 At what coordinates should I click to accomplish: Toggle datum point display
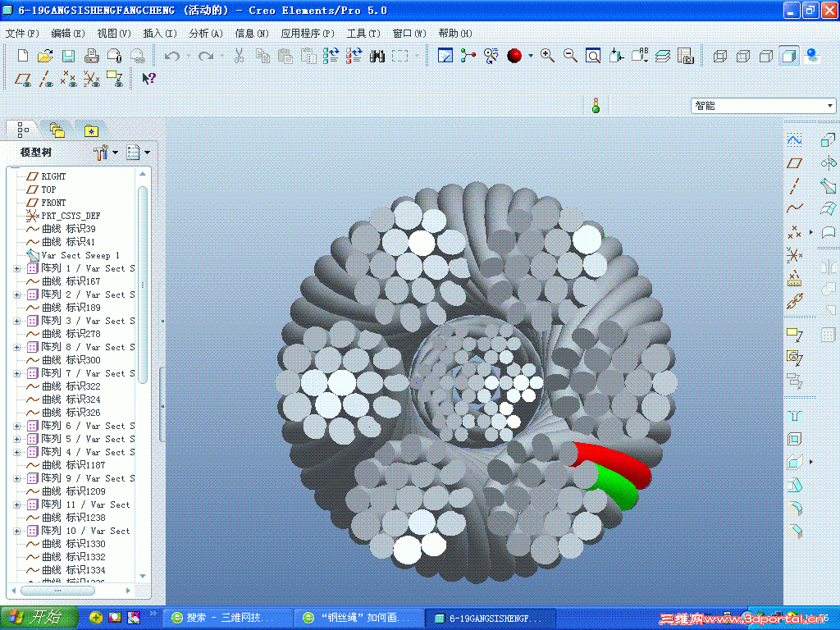point(69,80)
